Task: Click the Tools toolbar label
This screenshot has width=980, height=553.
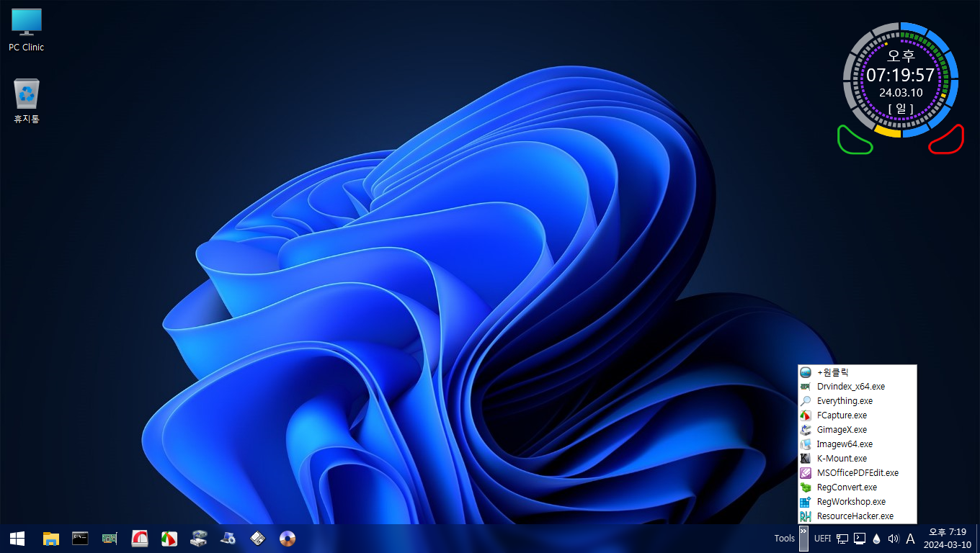Action: tap(784, 539)
